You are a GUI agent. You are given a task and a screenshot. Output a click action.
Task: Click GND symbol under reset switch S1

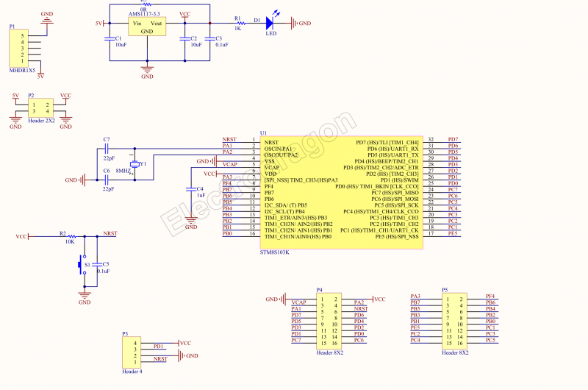[x=85, y=297]
